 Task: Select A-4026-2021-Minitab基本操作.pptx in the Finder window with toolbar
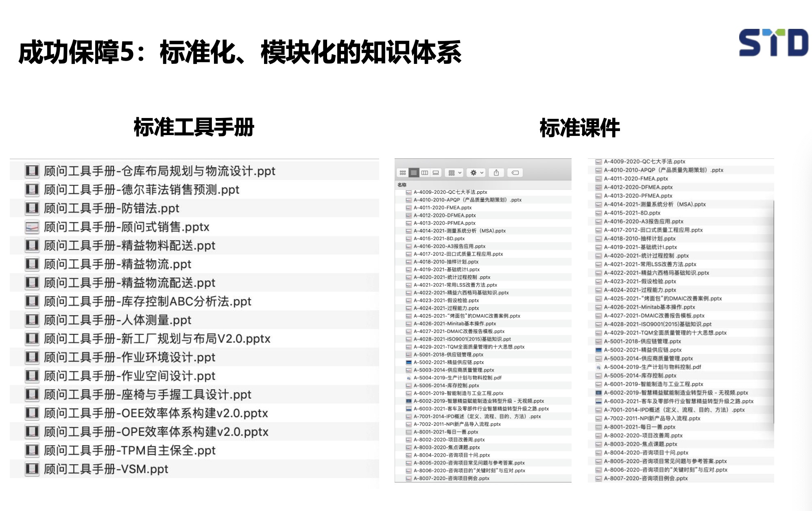coord(454,323)
